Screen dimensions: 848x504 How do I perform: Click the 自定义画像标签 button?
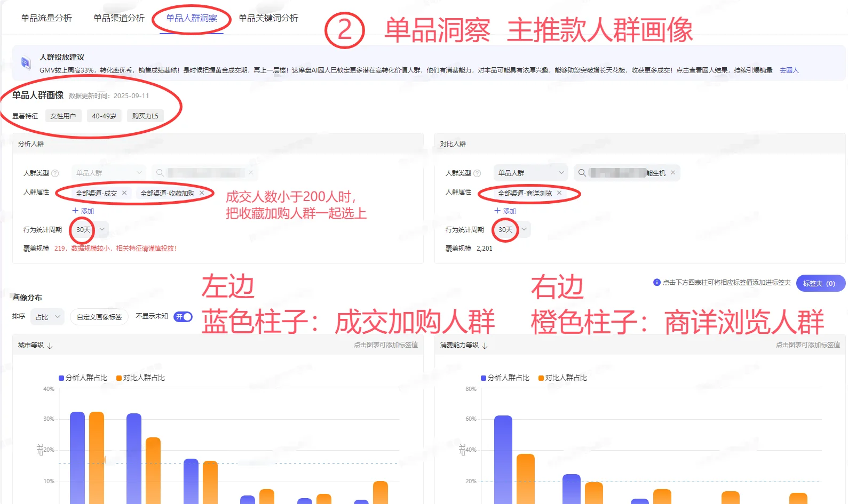point(99,317)
